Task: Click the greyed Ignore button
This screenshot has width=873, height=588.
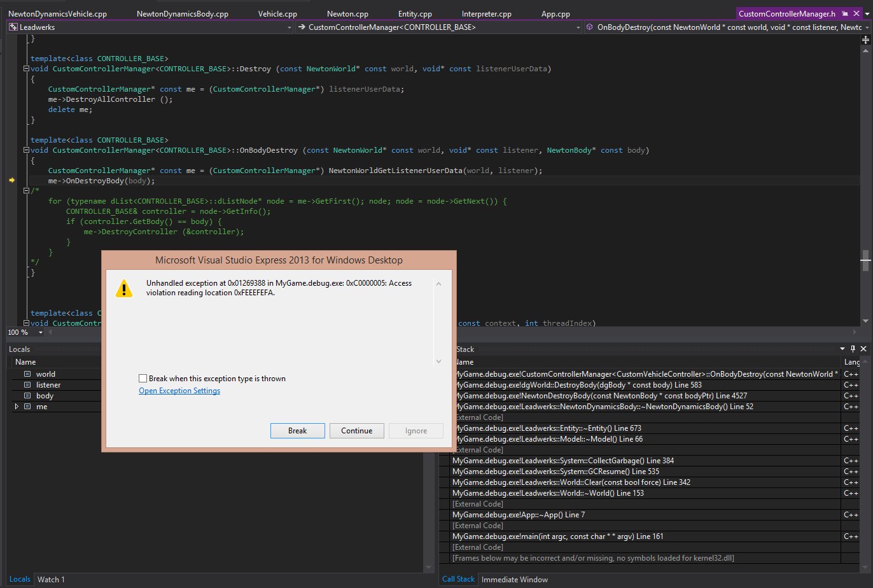Action: 416,431
